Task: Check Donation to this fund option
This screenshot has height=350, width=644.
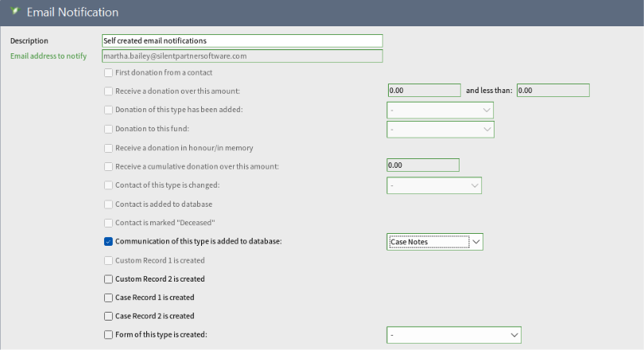Action: tap(108, 129)
